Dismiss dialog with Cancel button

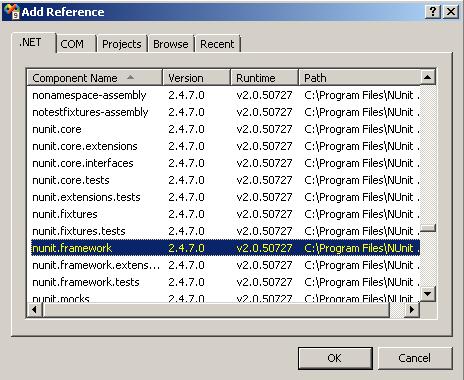(x=415, y=358)
